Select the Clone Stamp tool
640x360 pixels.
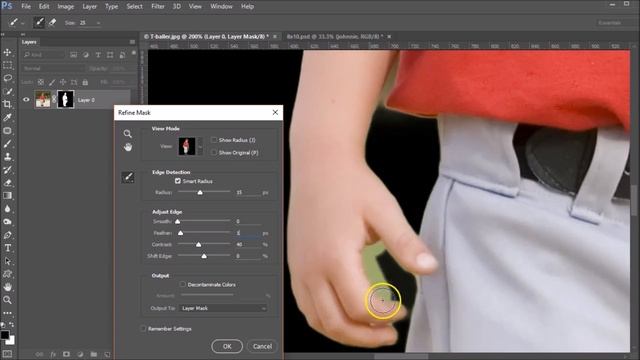click(x=7, y=157)
